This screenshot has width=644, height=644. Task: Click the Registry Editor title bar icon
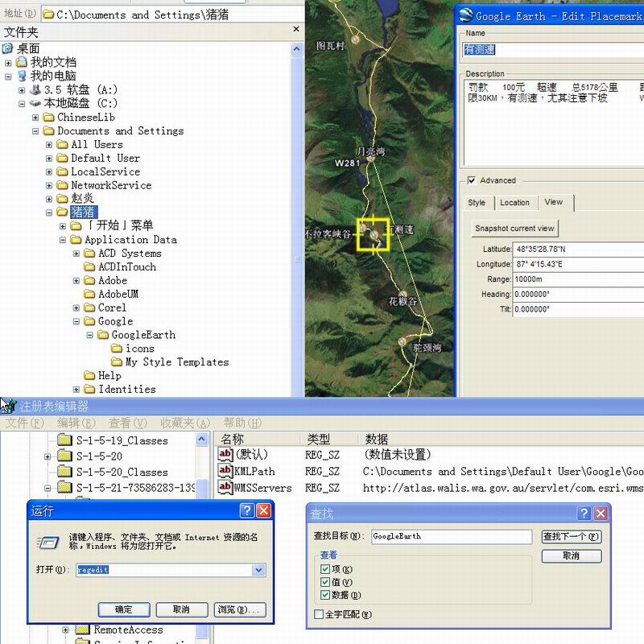[x=9, y=406]
